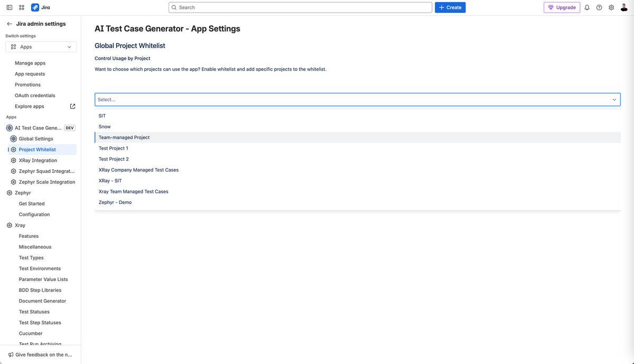
Task: Switch to the XRay Integration section
Action: 39,160
